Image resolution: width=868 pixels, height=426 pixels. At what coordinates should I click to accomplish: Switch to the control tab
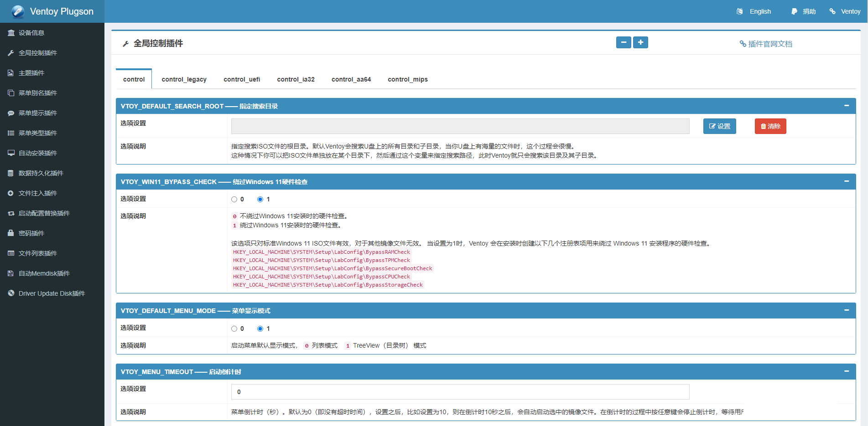(134, 79)
